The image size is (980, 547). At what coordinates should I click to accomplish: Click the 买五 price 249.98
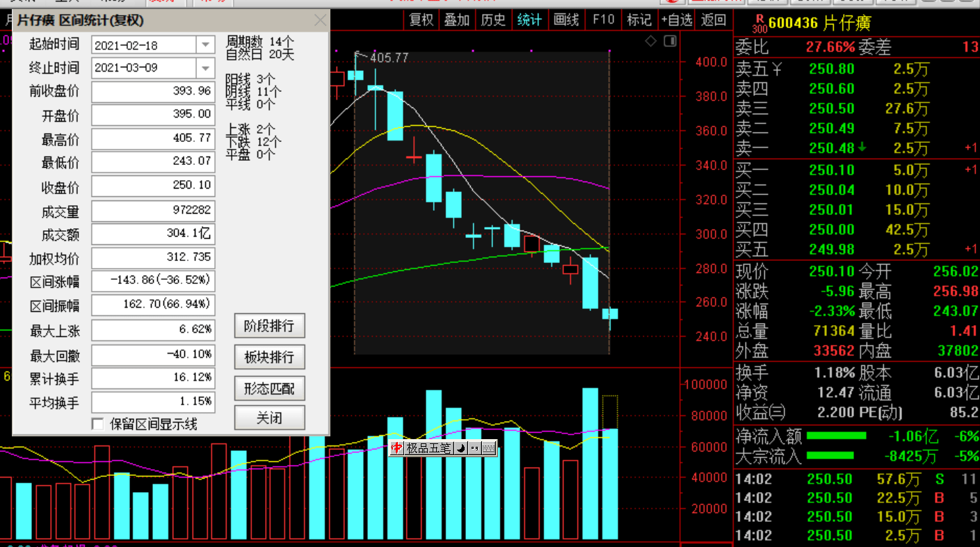832,249
